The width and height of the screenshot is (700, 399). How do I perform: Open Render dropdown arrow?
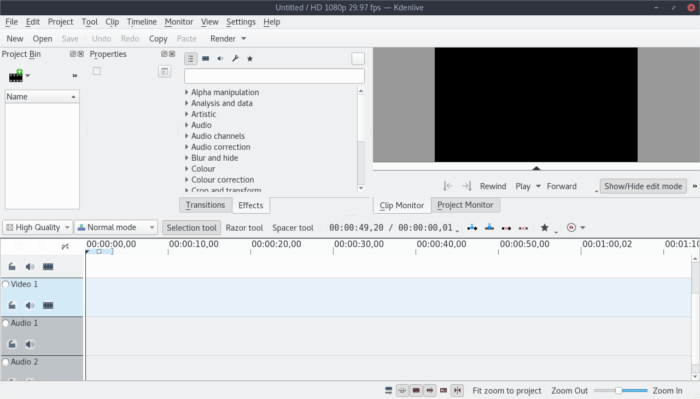point(244,39)
